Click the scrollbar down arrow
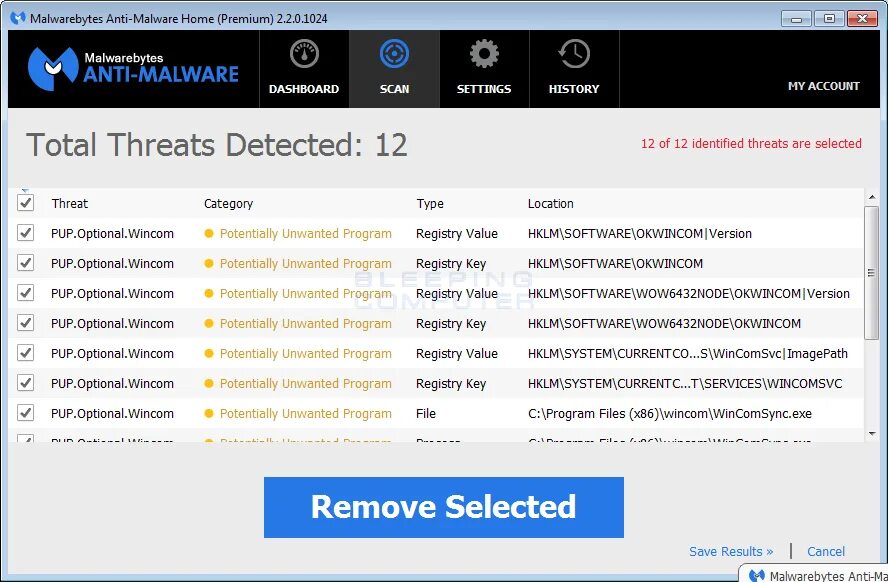Screen dimensions: 888x582 tap(872, 434)
